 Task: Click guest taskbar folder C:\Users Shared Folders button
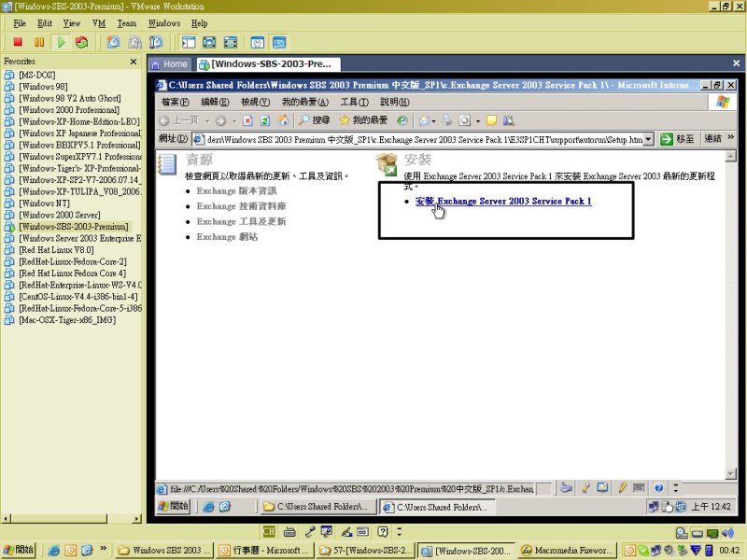pyautogui.click(x=318, y=507)
